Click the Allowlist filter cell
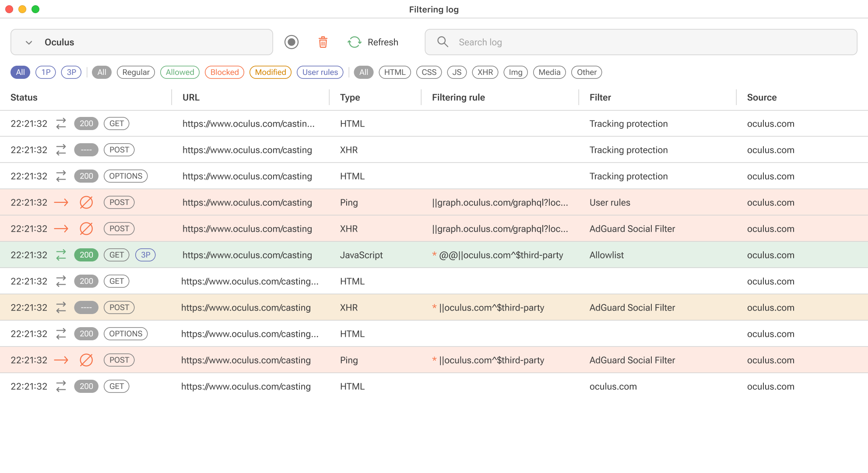The height and width of the screenshot is (473, 868). 607,255
